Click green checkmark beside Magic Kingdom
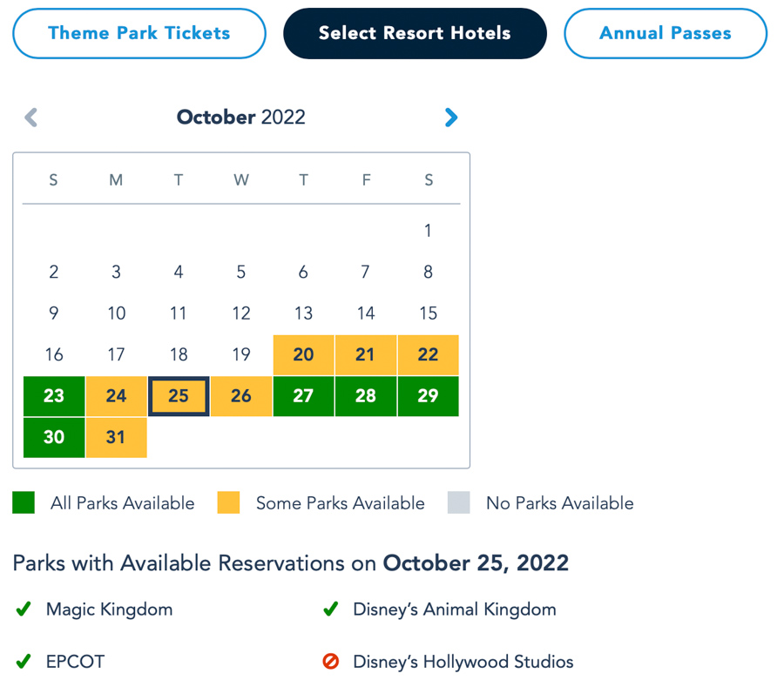This screenshot has height=680, width=784. pos(24,609)
